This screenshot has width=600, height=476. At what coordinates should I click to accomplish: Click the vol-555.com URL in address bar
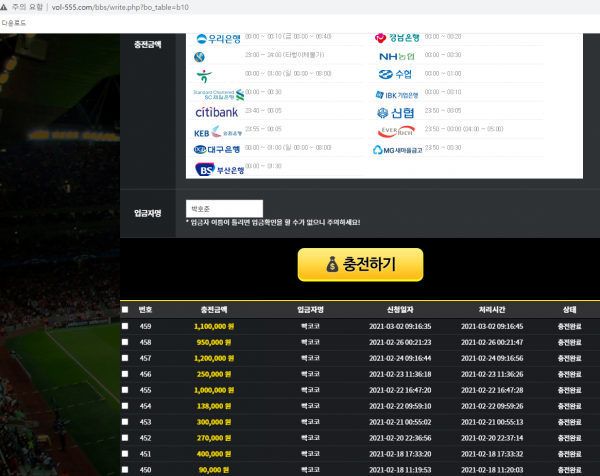coord(120,7)
